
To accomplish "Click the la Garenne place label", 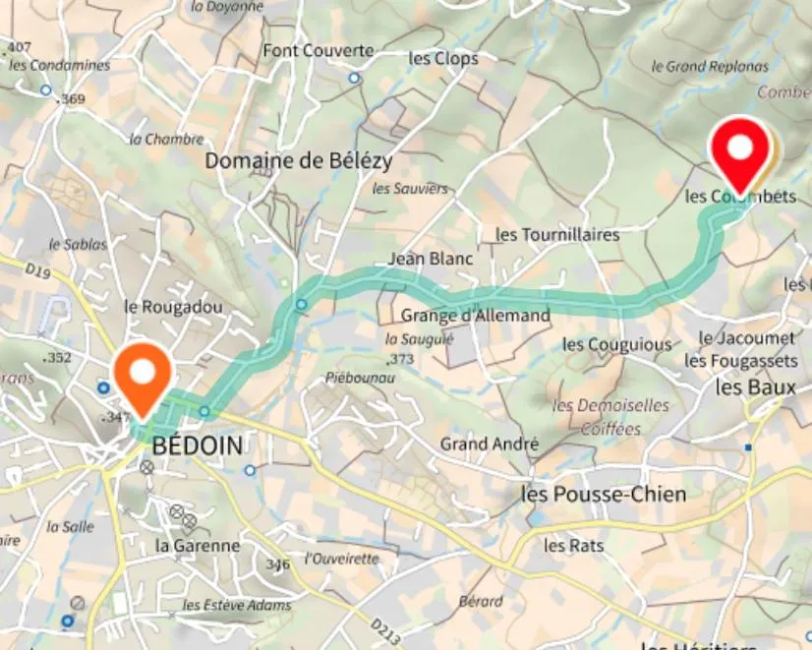I will point(198,546).
